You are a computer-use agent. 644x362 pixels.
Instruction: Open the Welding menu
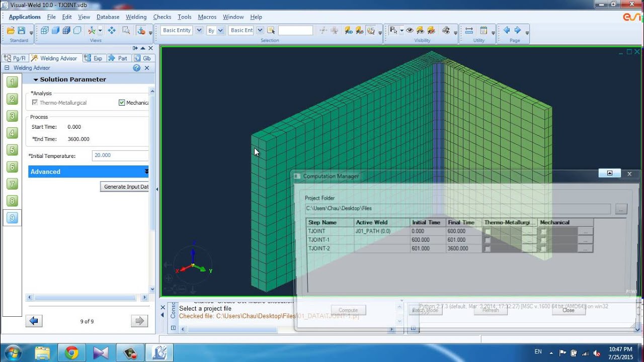136,17
